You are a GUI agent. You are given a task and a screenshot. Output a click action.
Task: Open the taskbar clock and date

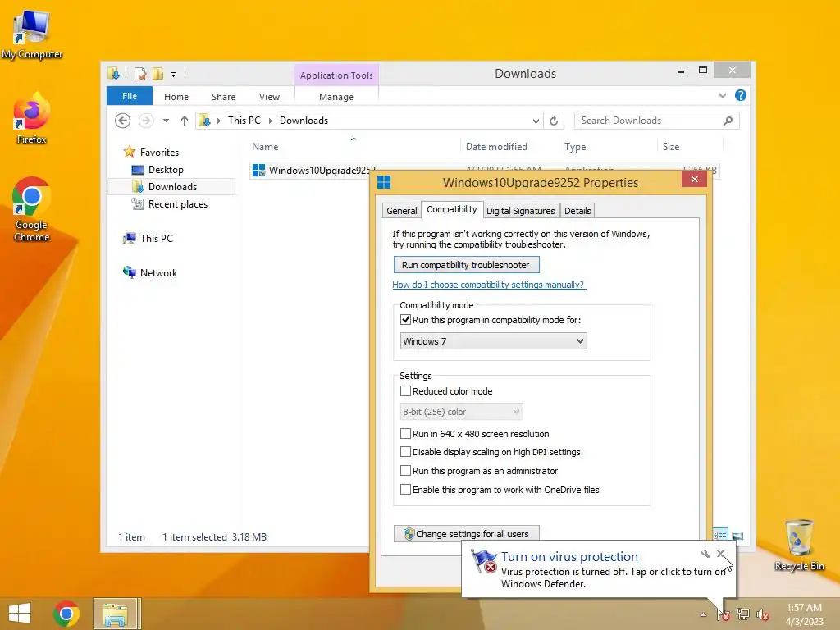click(x=804, y=614)
